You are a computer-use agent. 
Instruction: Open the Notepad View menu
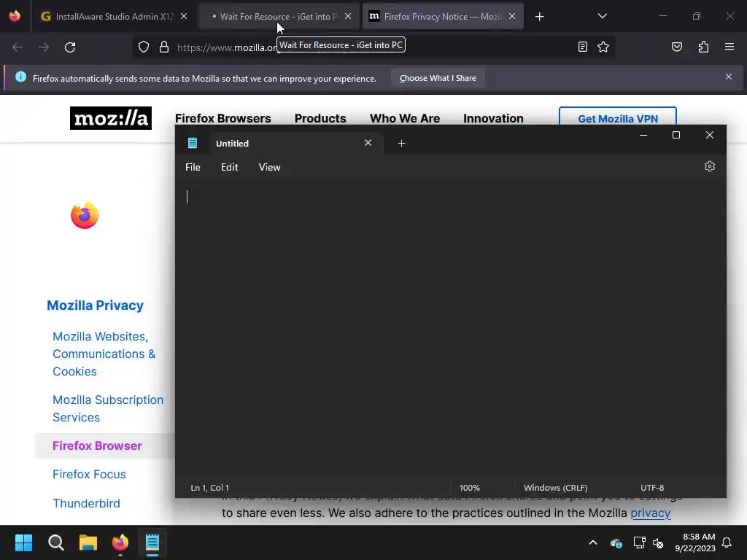(x=270, y=167)
